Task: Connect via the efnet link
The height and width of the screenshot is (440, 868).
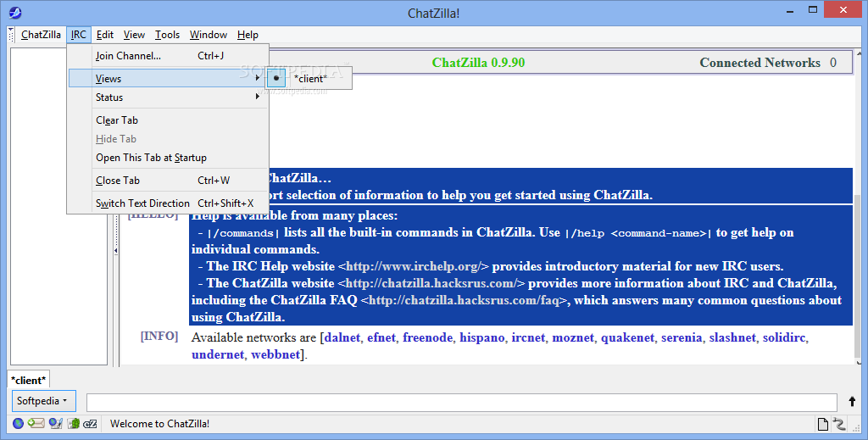Action: coord(381,337)
